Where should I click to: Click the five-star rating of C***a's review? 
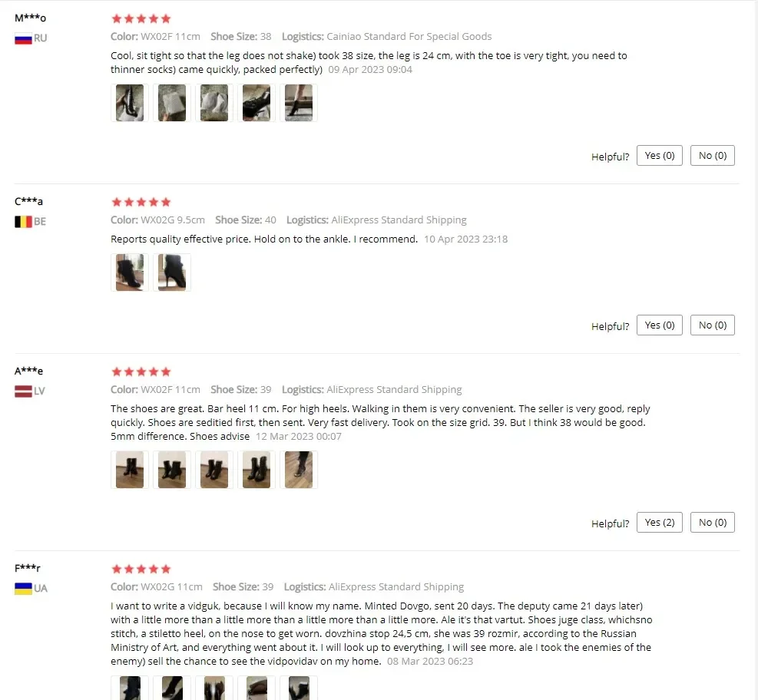tap(141, 202)
